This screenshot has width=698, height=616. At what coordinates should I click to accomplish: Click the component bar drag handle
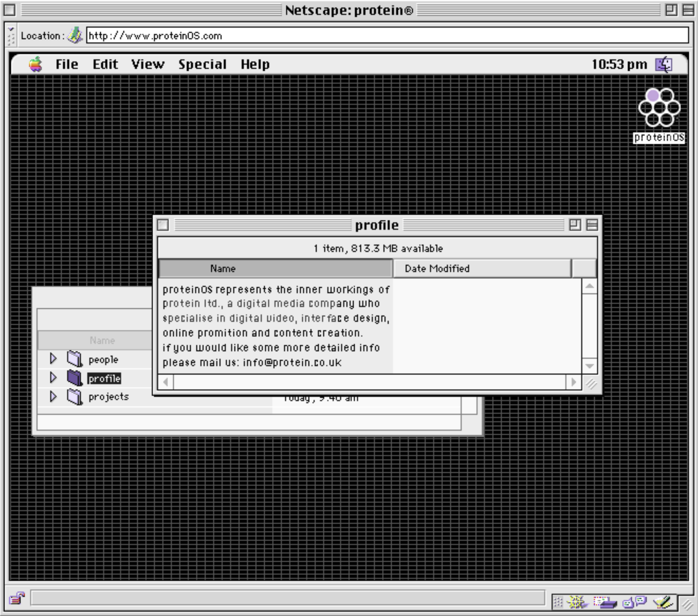pos(558,603)
